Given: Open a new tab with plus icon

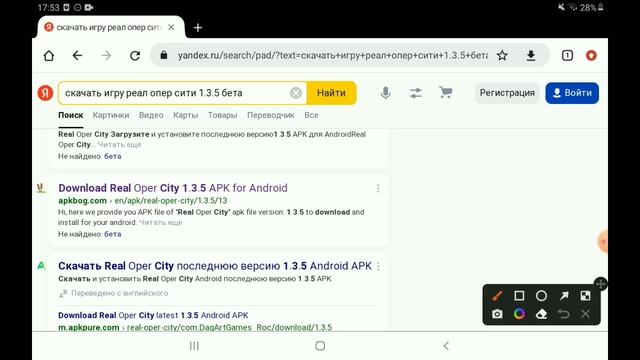Looking at the screenshot, I should coord(198,28).
